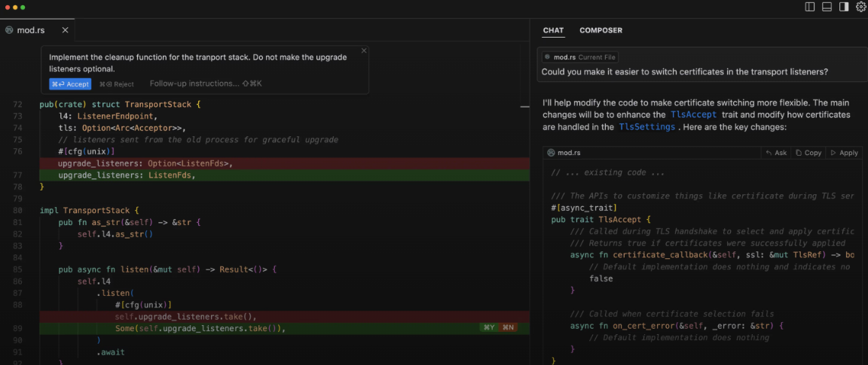868x365 pixels.
Task: Switch to the CHAT tab
Action: click(x=553, y=30)
